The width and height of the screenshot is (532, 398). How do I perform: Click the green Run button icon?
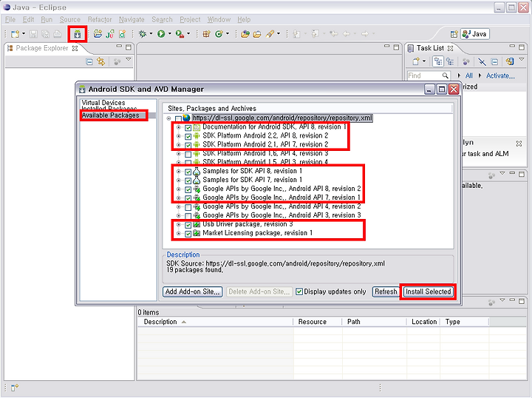click(161, 34)
